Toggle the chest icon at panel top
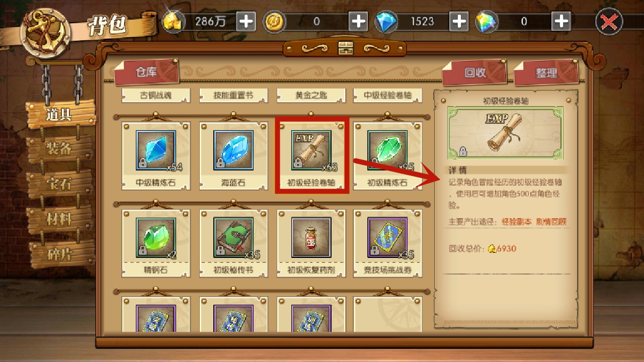644x362 pixels. (x=346, y=48)
